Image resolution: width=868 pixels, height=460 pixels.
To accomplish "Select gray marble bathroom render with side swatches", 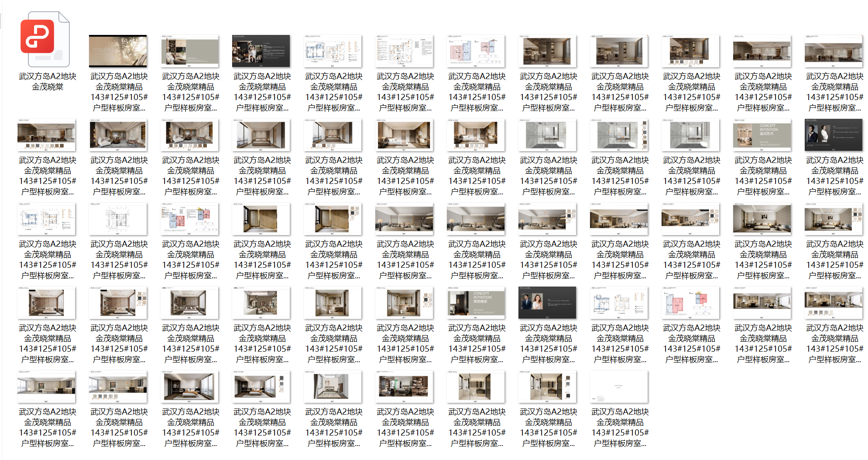I will pyautogui.click(x=619, y=135).
